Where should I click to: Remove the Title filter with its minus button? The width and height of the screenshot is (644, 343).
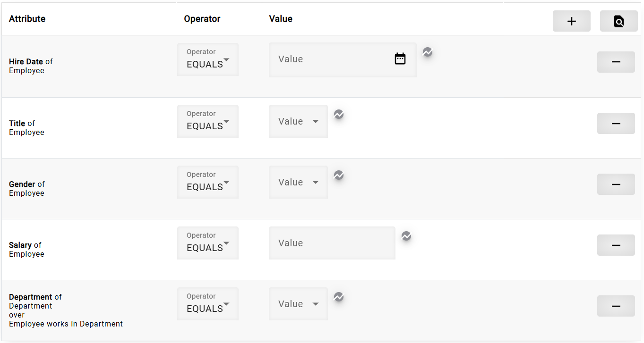616,123
